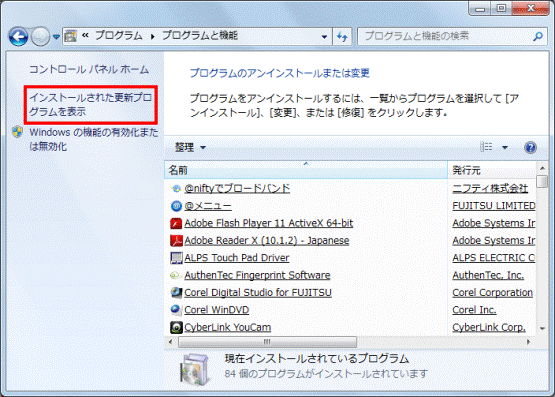Expand the view options dropdown arrow
The height and width of the screenshot is (397, 555).
click(x=505, y=147)
